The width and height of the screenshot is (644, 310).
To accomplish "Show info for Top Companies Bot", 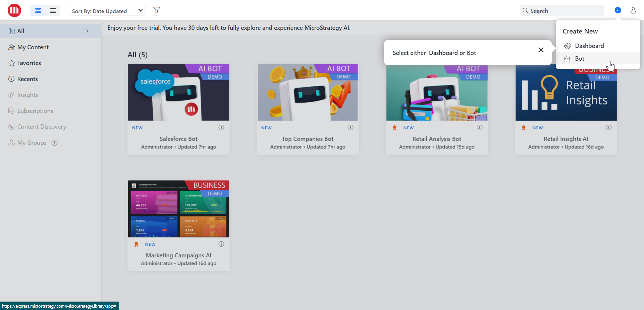I will pyautogui.click(x=350, y=128).
